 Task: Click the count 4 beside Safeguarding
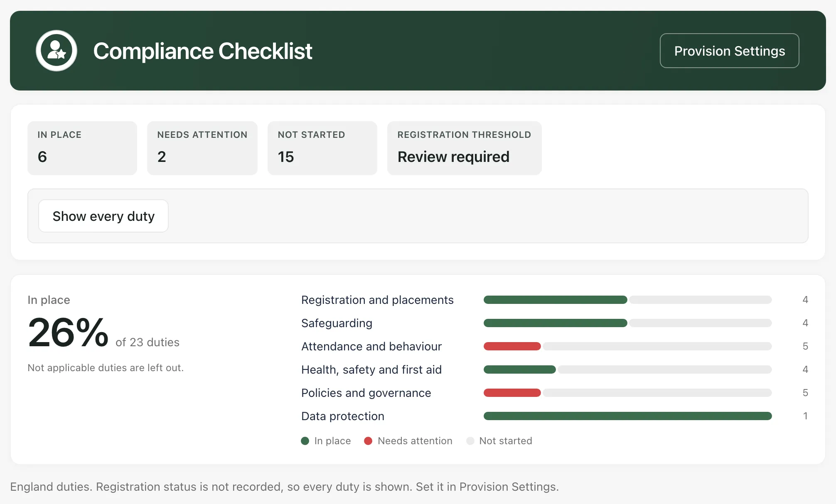tap(805, 323)
